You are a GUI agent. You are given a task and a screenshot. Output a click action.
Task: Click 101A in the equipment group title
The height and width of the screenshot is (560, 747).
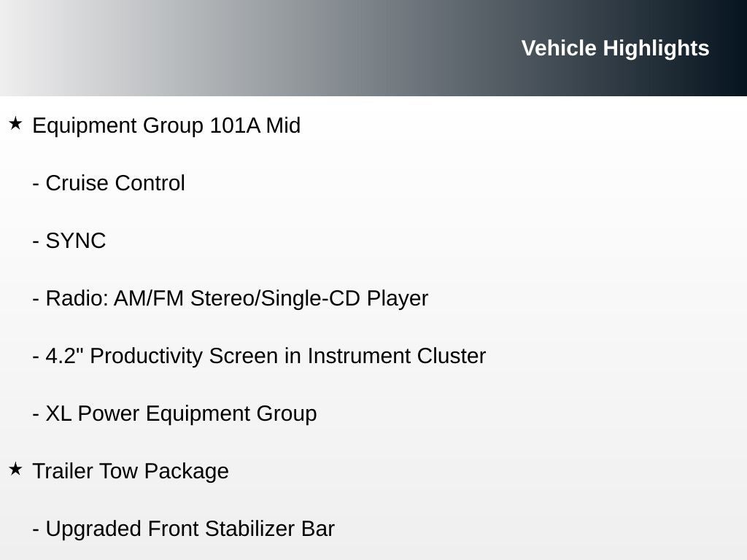click(x=236, y=125)
